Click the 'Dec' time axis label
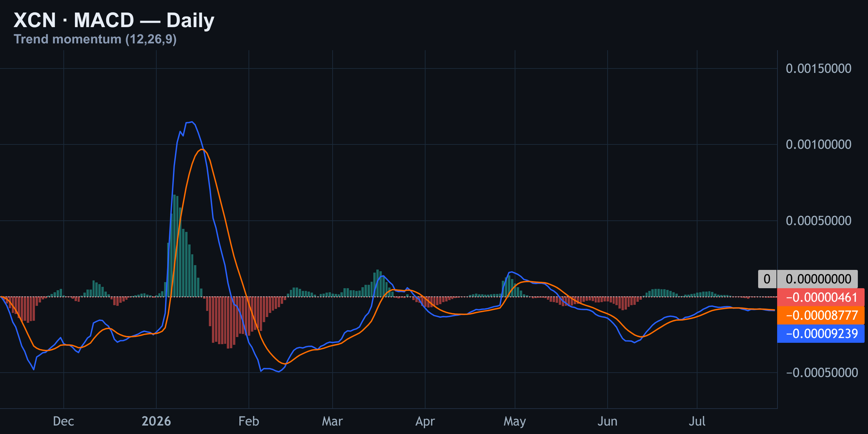 point(63,421)
